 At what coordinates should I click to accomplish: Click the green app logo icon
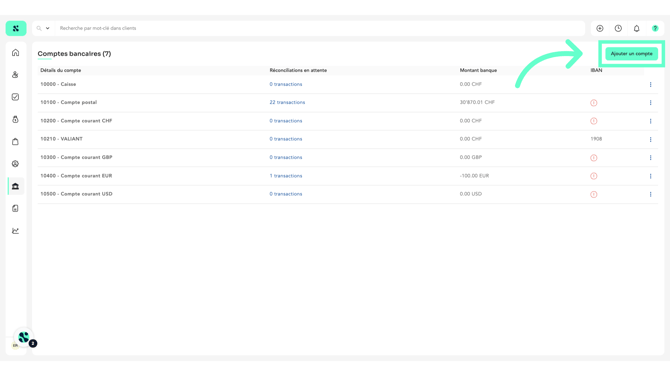click(x=16, y=28)
